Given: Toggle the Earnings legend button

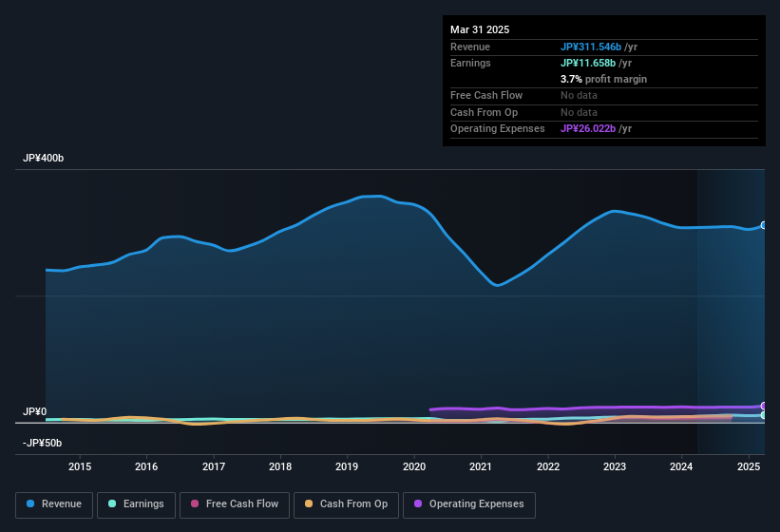Looking at the screenshot, I should [136, 505].
